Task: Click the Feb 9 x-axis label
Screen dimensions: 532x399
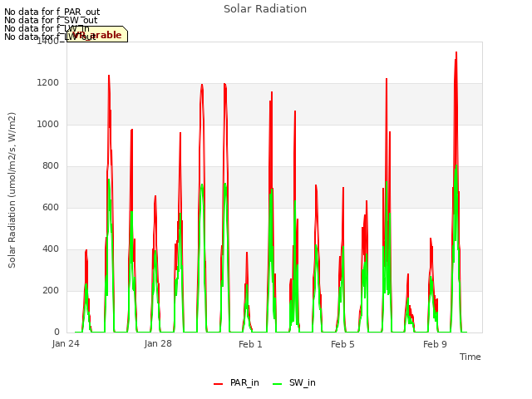Action: coord(435,344)
